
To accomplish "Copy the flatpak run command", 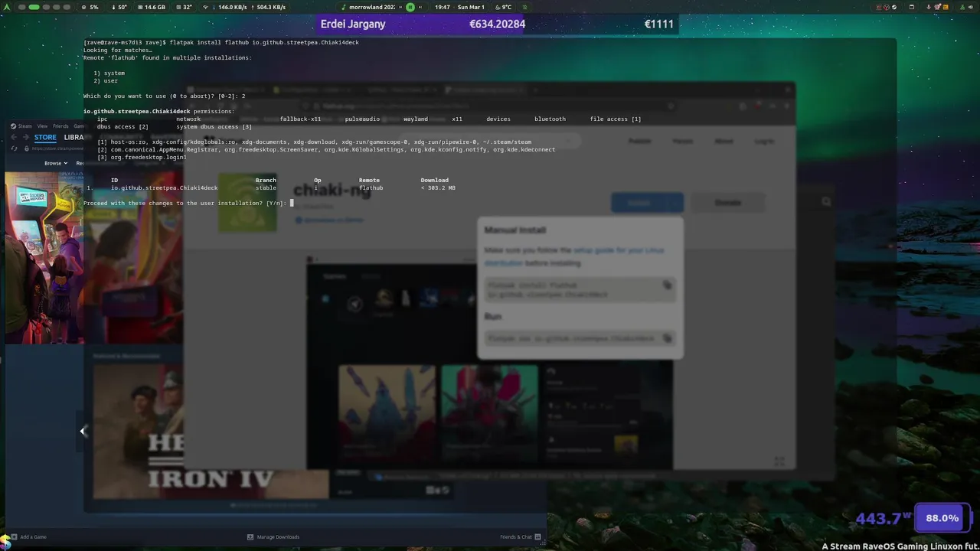I will pyautogui.click(x=667, y=338).
